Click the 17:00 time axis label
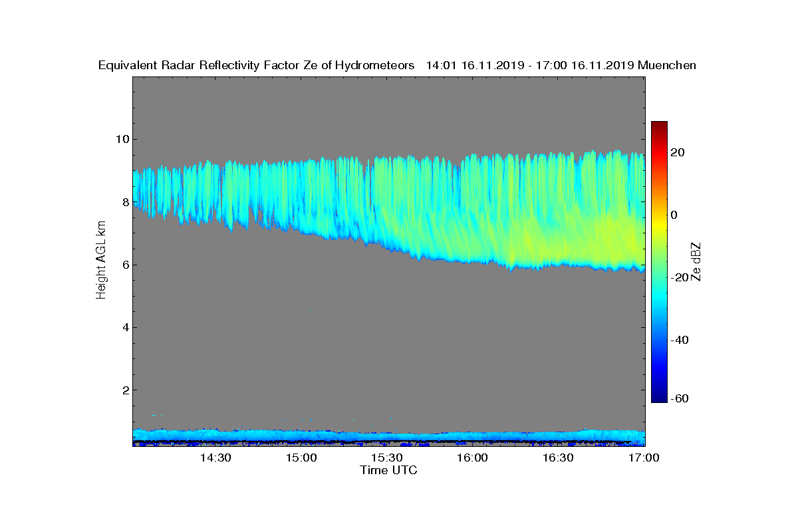798x532 pixels. tap(644, 458)
